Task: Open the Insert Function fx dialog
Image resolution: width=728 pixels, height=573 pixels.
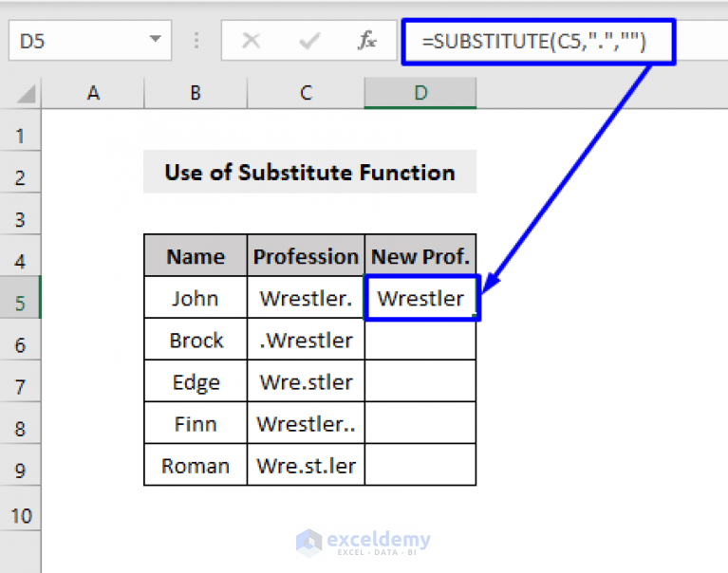Action: pyautogui.click(x=366, y=41)
